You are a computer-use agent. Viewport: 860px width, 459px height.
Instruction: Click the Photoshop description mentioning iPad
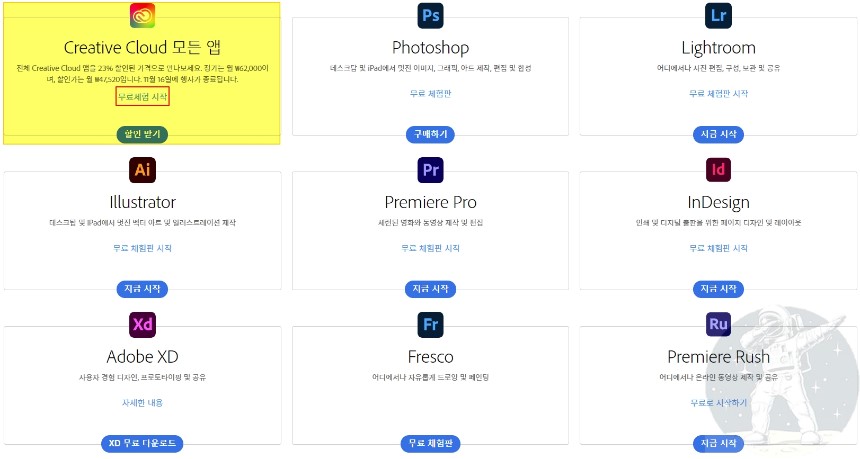point(431,69)
